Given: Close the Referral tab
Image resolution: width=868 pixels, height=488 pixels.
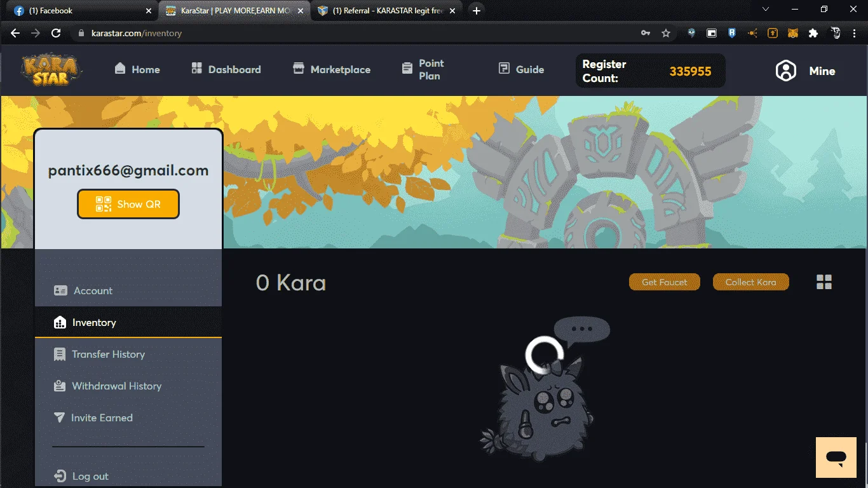Looking at the screenshot, I should pos(453,11).
